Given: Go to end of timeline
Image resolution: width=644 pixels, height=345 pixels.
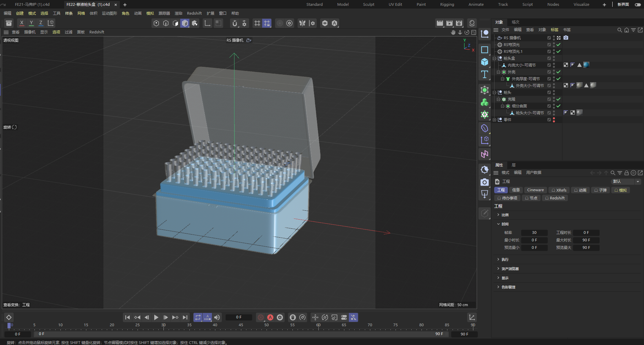Looking at the screenshot, I should pos(185,317).
